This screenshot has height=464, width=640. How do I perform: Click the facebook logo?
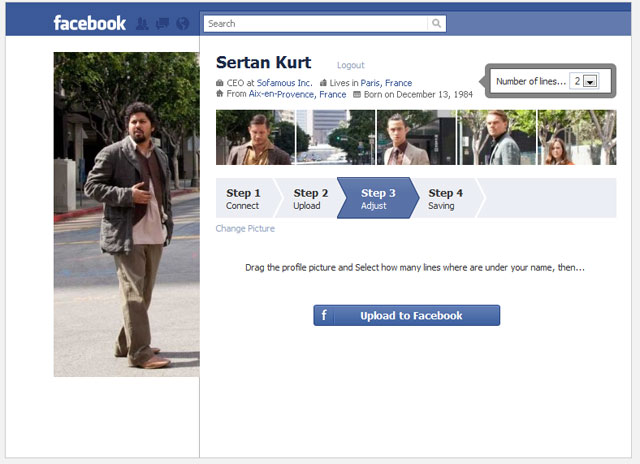[x=89, y=23]
